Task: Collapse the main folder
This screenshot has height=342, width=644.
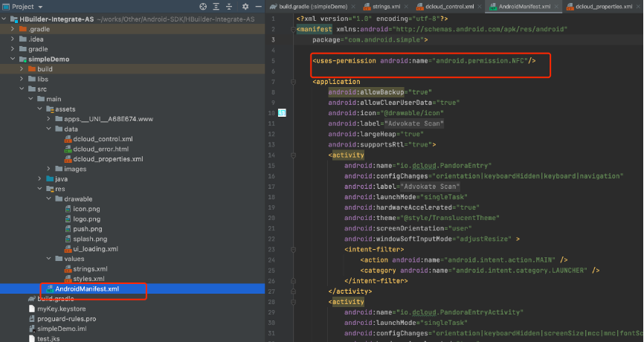Action: 30,99
